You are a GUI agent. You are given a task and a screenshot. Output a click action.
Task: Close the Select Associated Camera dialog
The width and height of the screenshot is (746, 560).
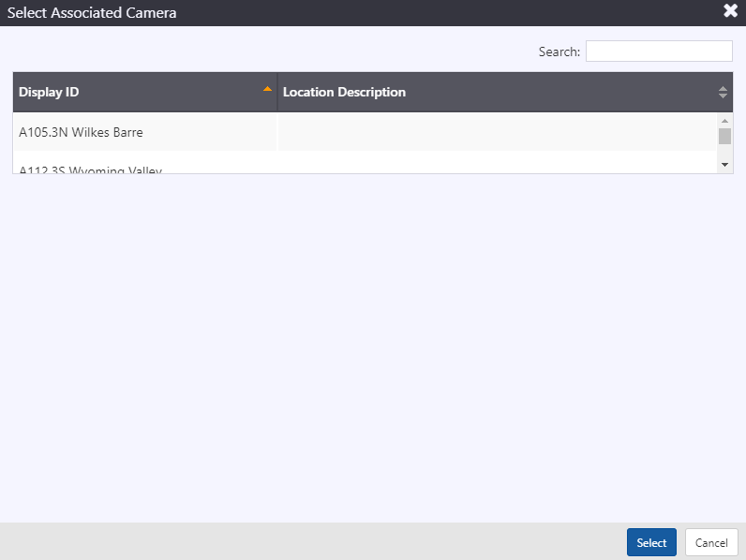[730, 10]
